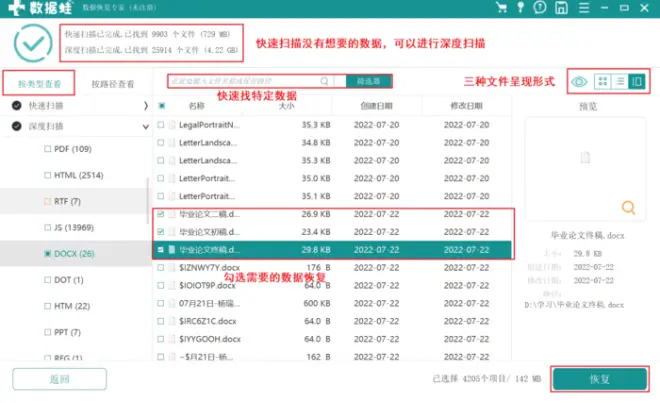Click the 毕业论文终稿.docx preview title
Screen dimensions: 660x403
pos(588,235)
